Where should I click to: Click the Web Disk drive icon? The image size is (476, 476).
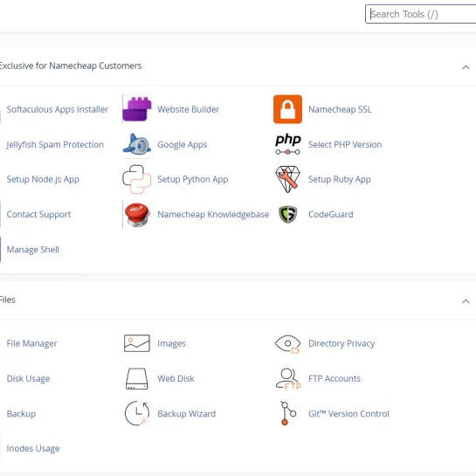point(137,378)
